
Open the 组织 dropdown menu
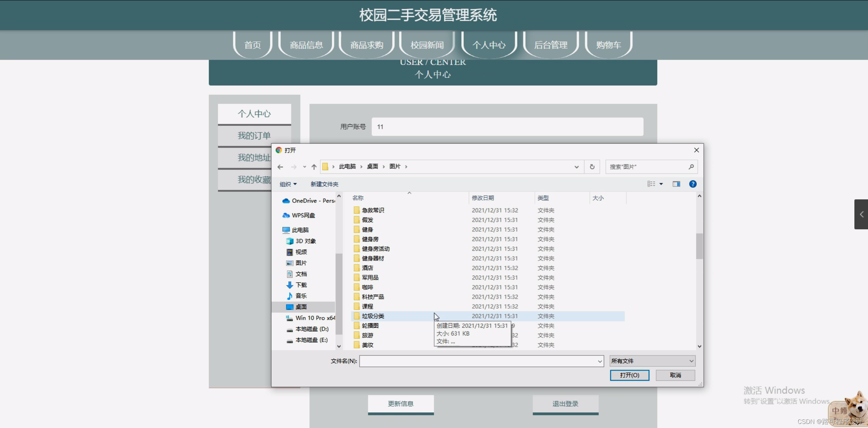287,184
